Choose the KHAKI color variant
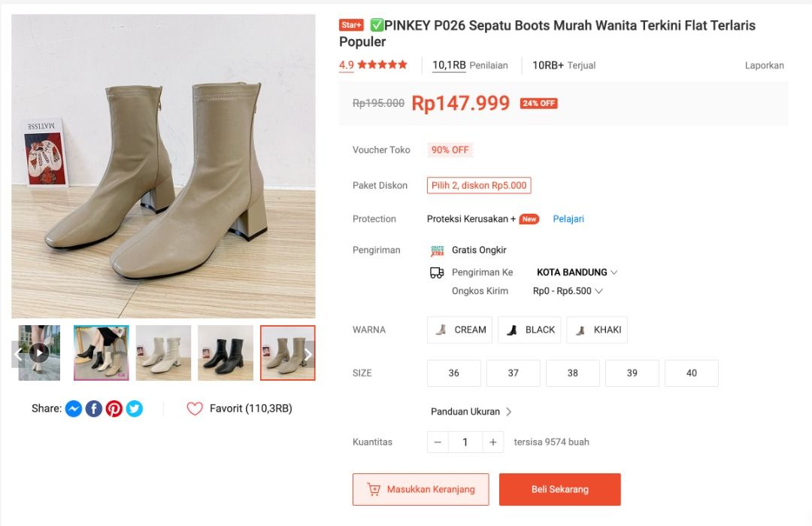The image size is (812, 526). point(597,330)
